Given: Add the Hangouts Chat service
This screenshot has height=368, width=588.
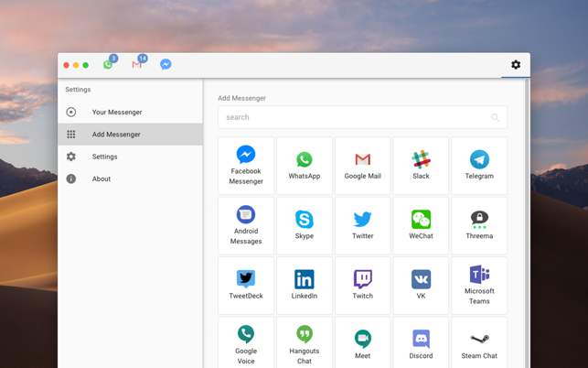Looking at the screenshot, I should pyautogui.click(x=305, y=342).
